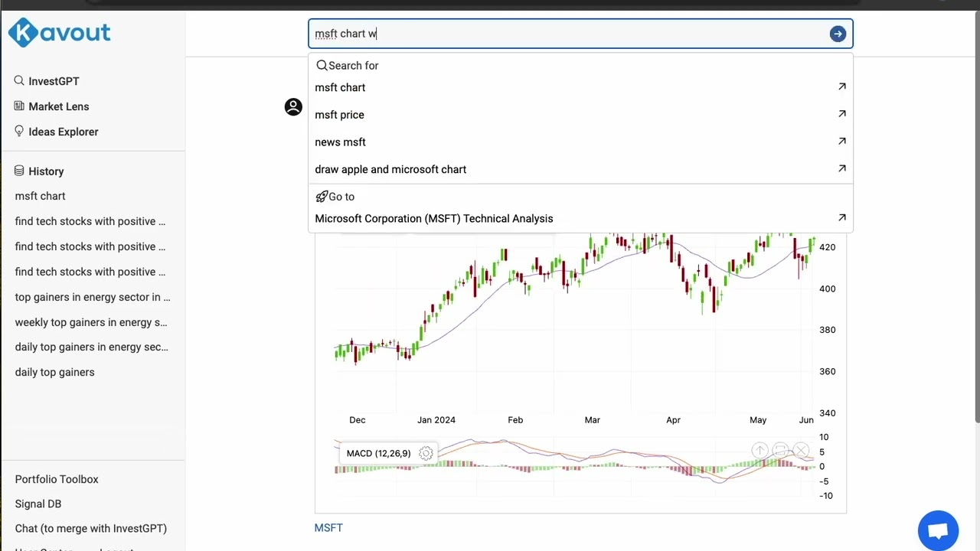
Task: Click arrow icon beside "draw apple and microsoft chart"
Action: pyautogui.click(x=841, y=168)
